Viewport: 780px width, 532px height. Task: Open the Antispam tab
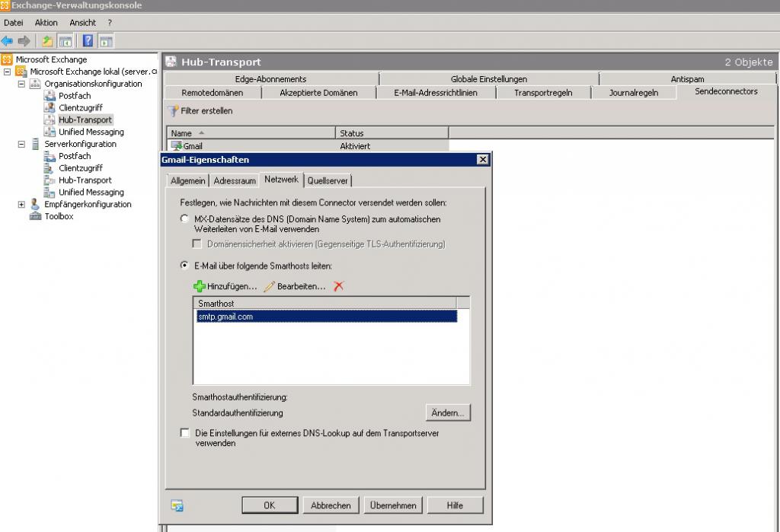688,79
